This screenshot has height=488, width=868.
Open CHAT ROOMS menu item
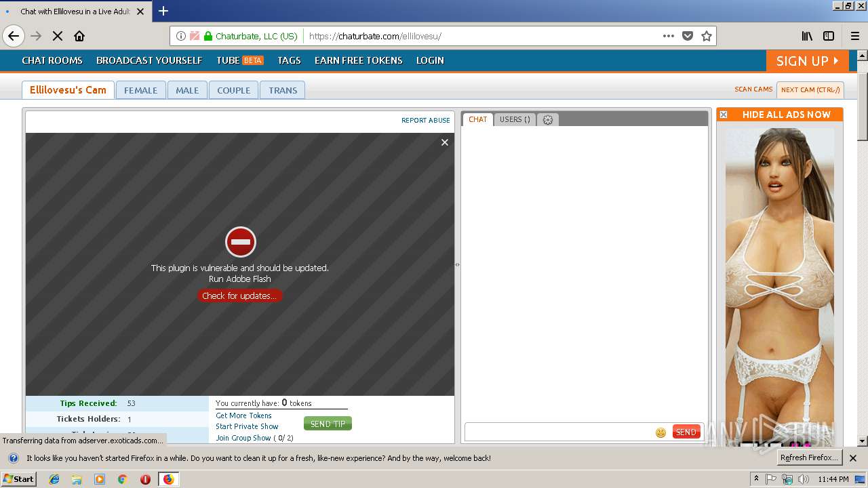coord(52,60)
